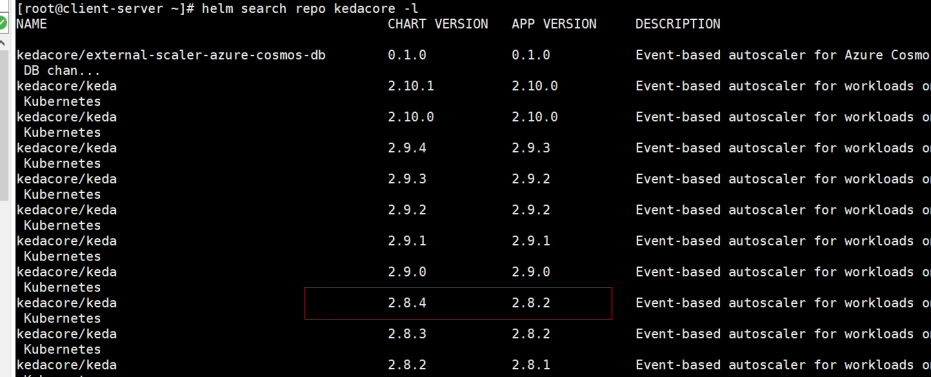
Task: Click app version 2.9.0 in APP VERSION column
Action: [531, 272]
